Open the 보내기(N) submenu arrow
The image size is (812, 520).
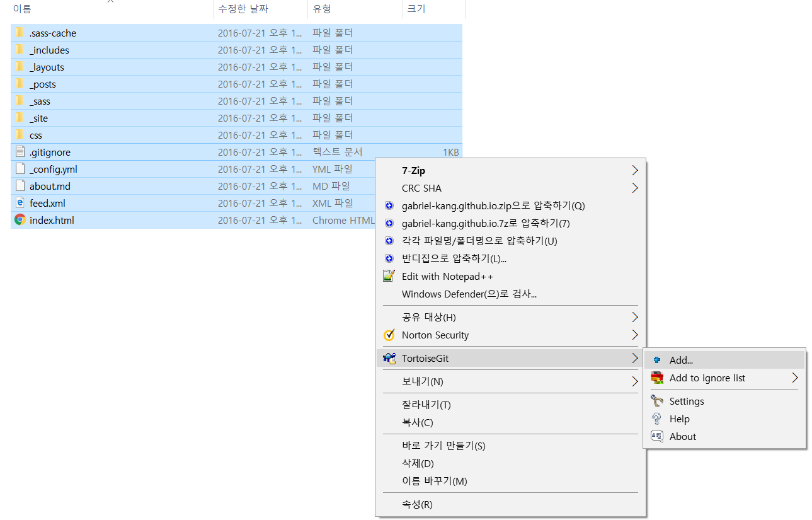[634, 381]
